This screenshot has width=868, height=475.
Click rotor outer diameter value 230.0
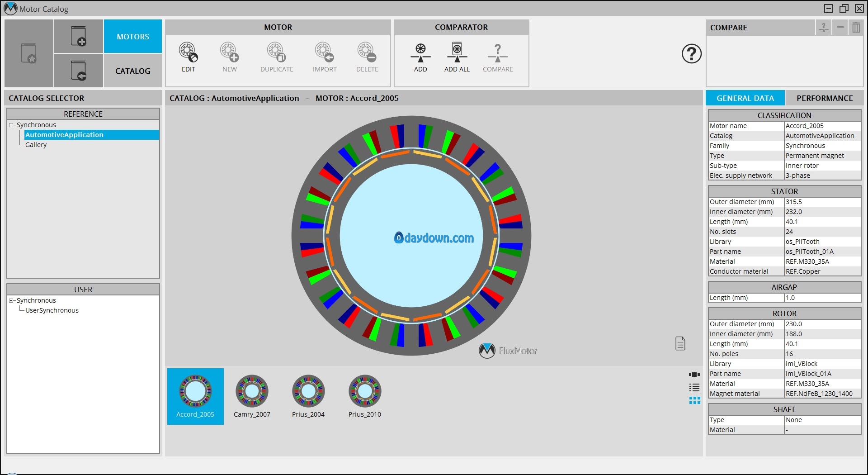[822, 324]
